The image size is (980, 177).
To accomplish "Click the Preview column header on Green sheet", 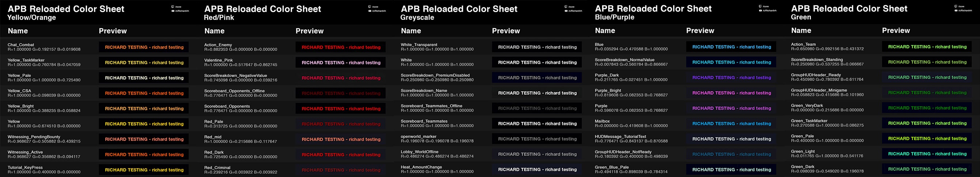I will (896, 30).
